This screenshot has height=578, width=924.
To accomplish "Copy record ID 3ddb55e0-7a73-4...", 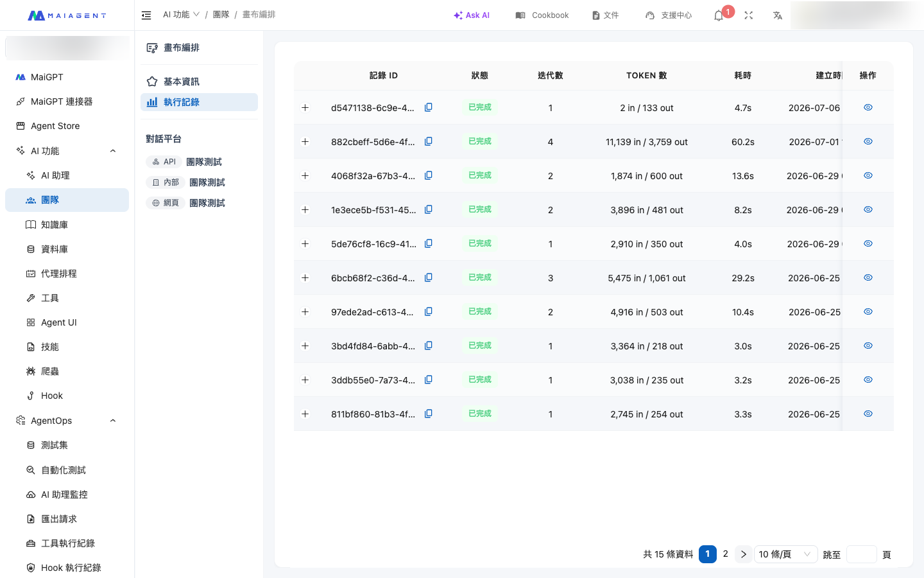I will [429, 380].
